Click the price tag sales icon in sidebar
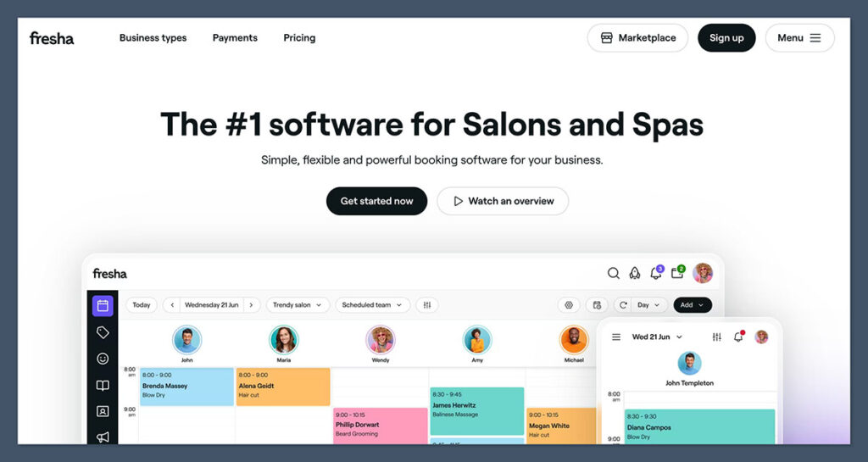 coord(103,332)
